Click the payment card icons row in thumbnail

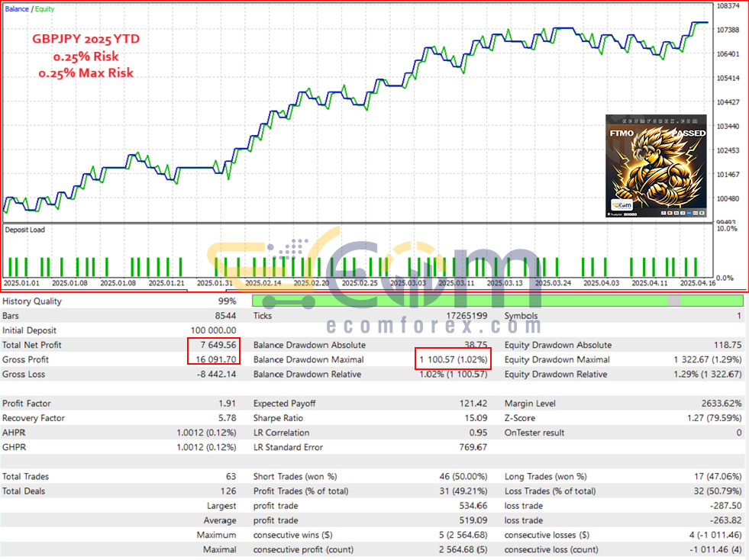tap(683, 214)
